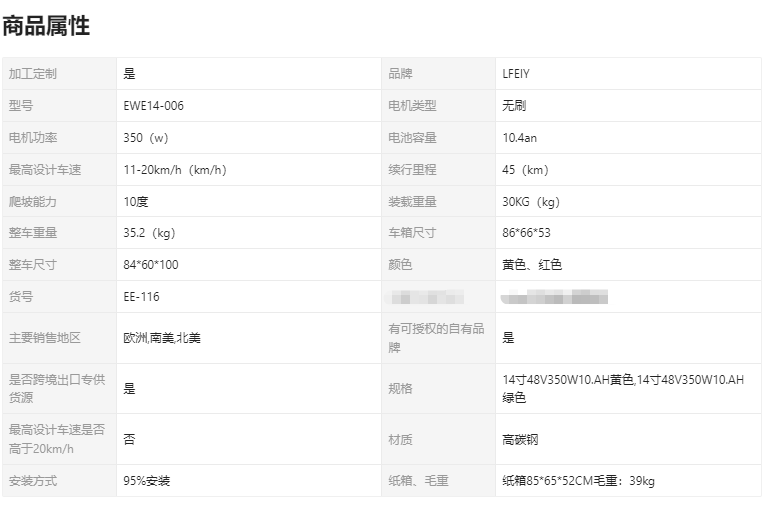
Task: Select the material value 高碳钢
Action: pos(520,440)
